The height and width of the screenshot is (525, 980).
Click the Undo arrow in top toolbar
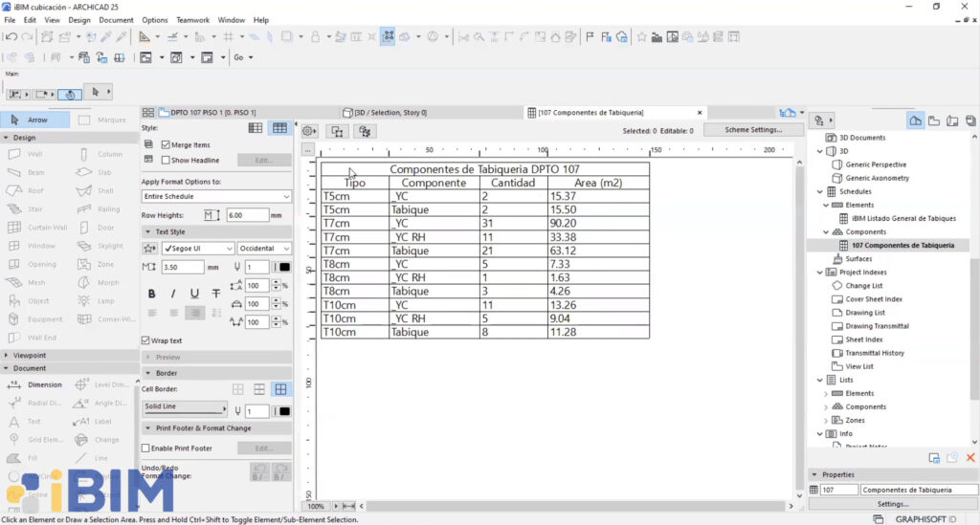pyautogui.click(x=11, y=36)
